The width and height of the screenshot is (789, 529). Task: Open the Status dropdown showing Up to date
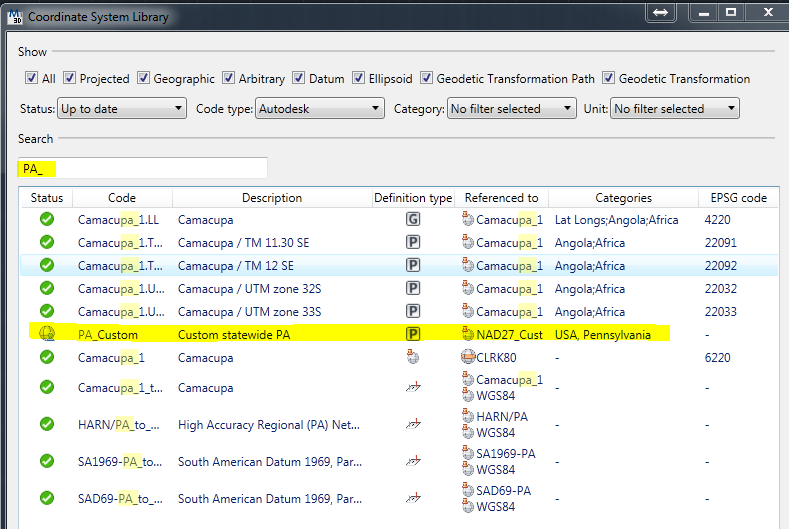(122, 108)
